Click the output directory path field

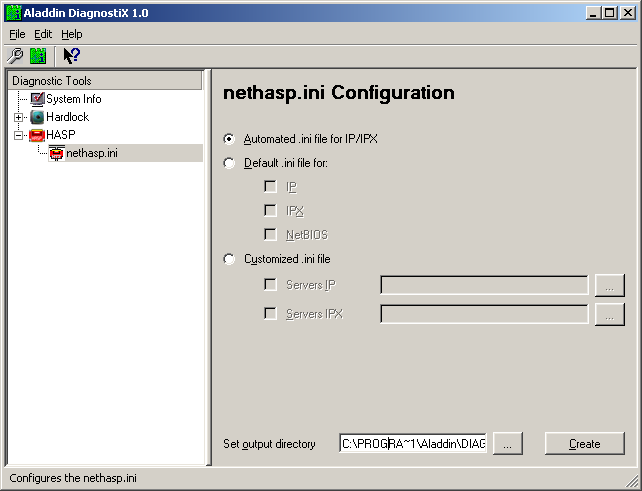click(x=413, y=443)
